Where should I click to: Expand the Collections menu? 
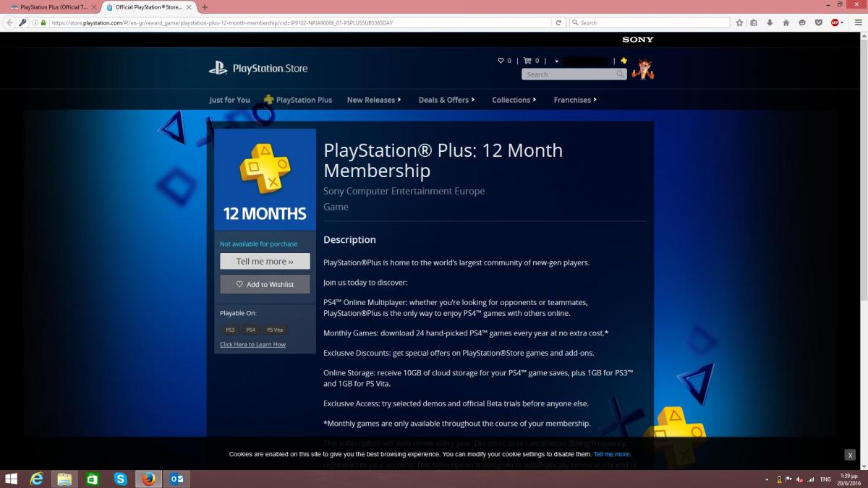(x=514, y=100)
